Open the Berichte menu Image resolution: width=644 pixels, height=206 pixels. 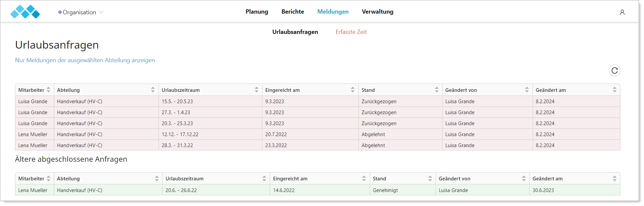293,12
